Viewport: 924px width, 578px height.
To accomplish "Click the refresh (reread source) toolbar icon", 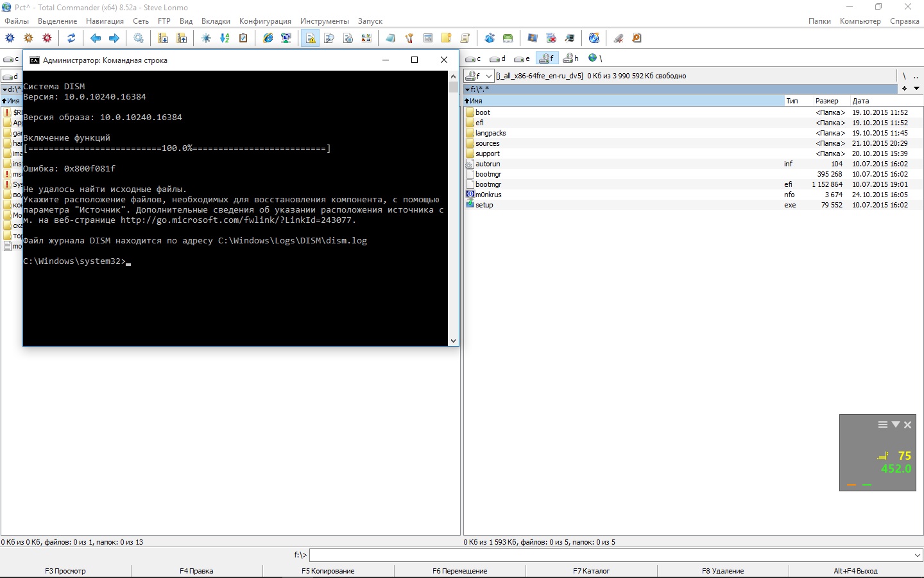I will [71, 39].
